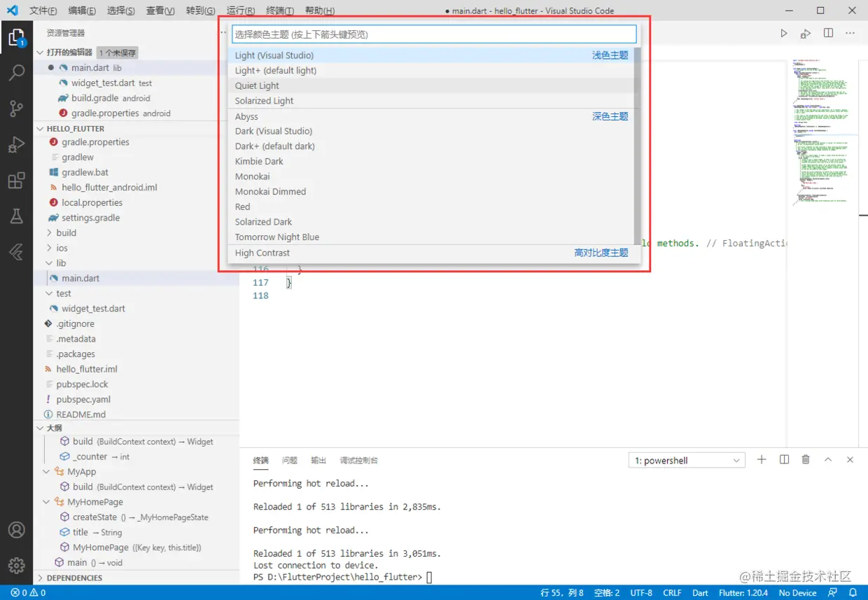868x600 pixels.
Task: Switch to the Output (输出) tab
Action: (318, 461)
